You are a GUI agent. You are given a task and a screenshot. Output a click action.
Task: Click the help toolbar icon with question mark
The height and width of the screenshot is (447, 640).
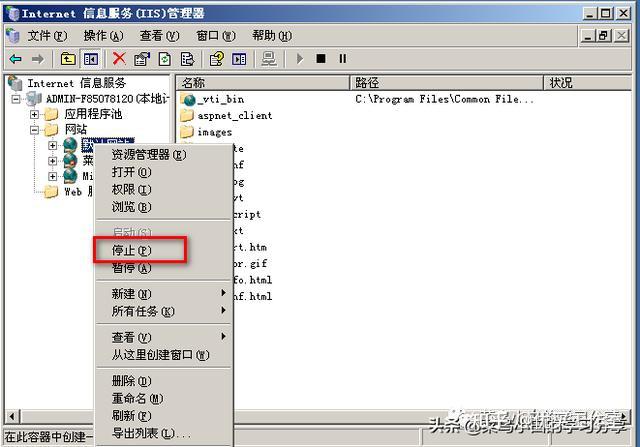217,59
